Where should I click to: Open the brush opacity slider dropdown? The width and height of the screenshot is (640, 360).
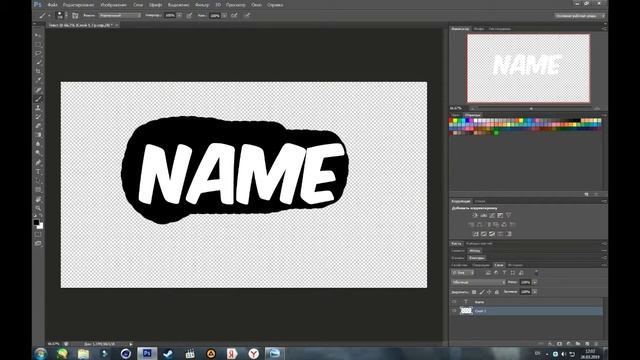tap(180, 16)
